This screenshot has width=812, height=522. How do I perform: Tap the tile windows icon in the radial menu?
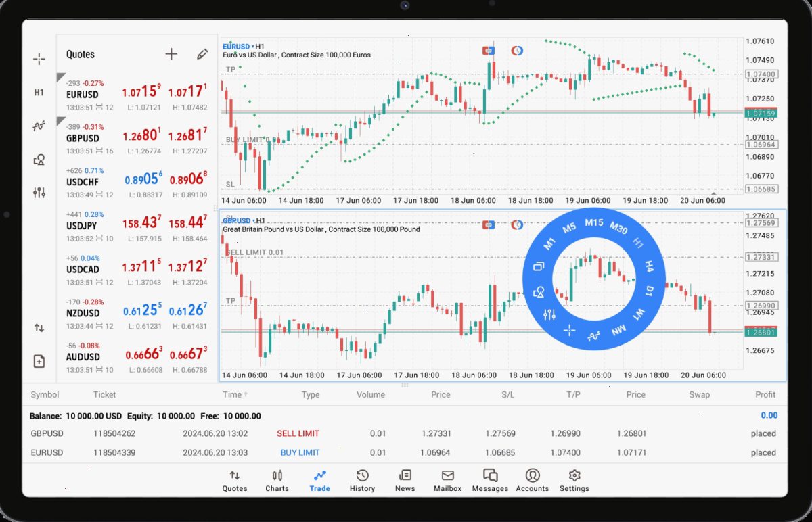tap(539, 267)
